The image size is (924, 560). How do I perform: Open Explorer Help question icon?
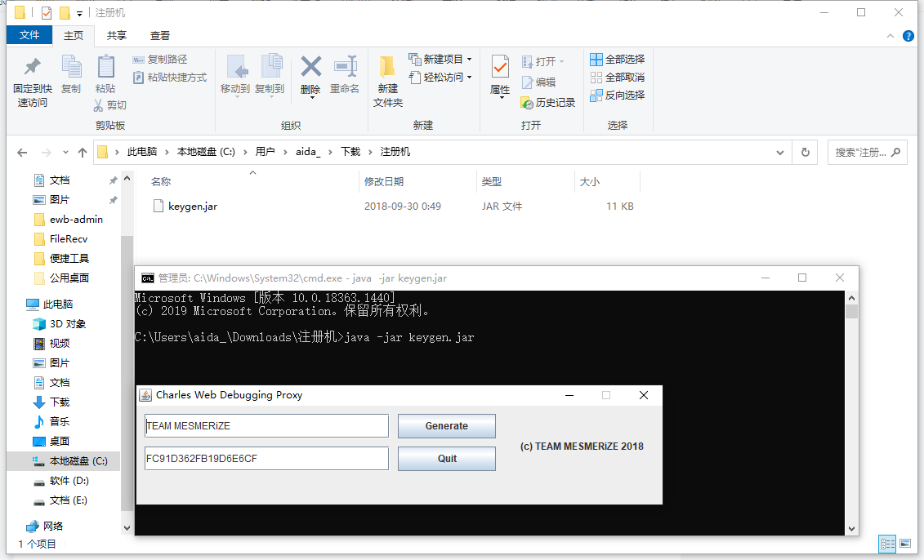(908, 36)
